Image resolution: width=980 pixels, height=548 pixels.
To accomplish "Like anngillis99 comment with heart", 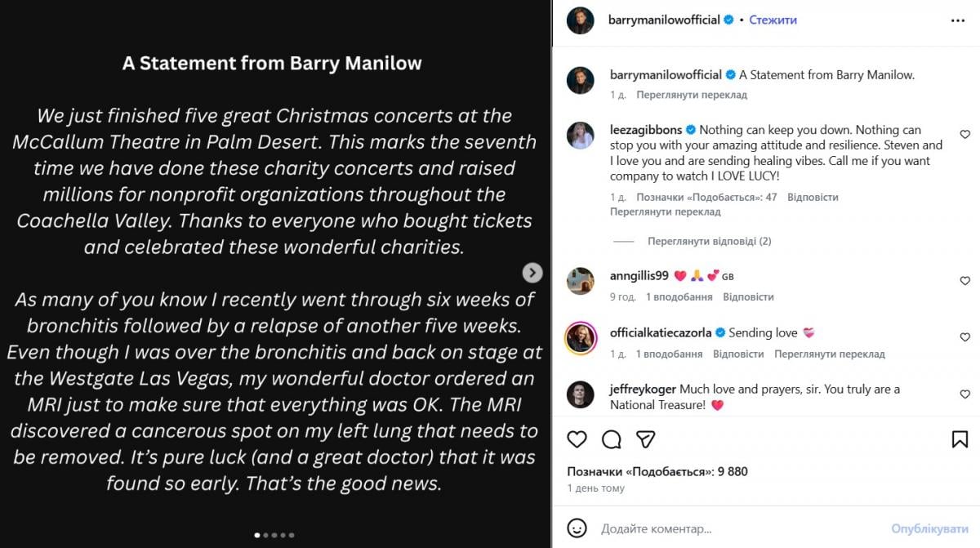I will pos(964,281).
